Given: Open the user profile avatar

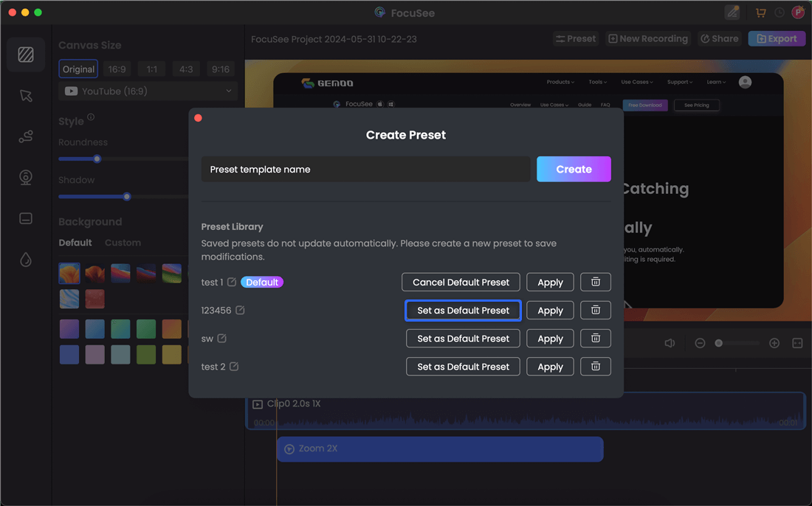Looking at the screenshot, I should pyautogui.click(x=798, y=13).
